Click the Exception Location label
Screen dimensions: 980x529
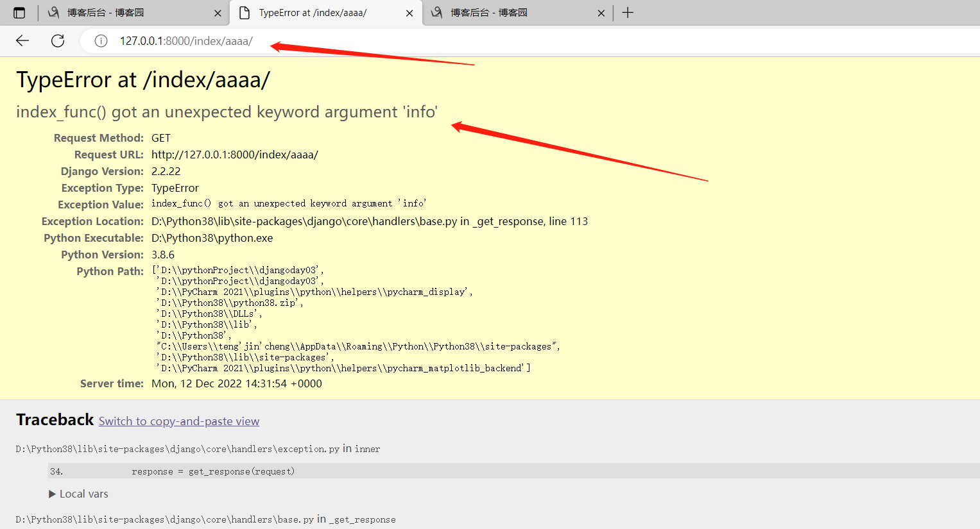pos(92,221)
